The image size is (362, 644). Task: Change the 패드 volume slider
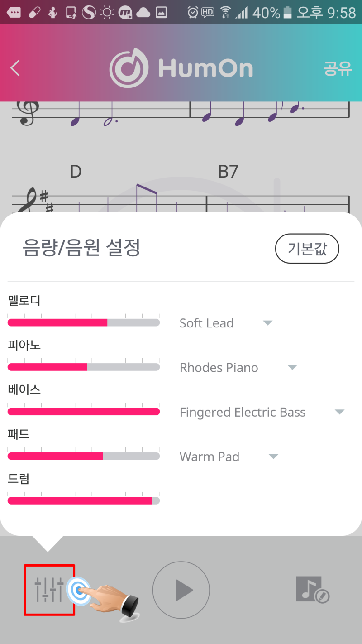coord(84,456)
